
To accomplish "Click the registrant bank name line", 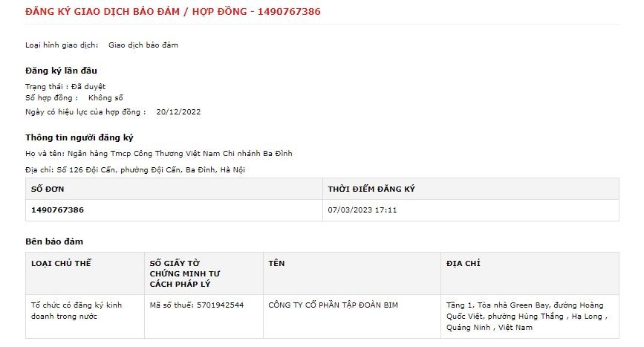I will click(159, 154).
